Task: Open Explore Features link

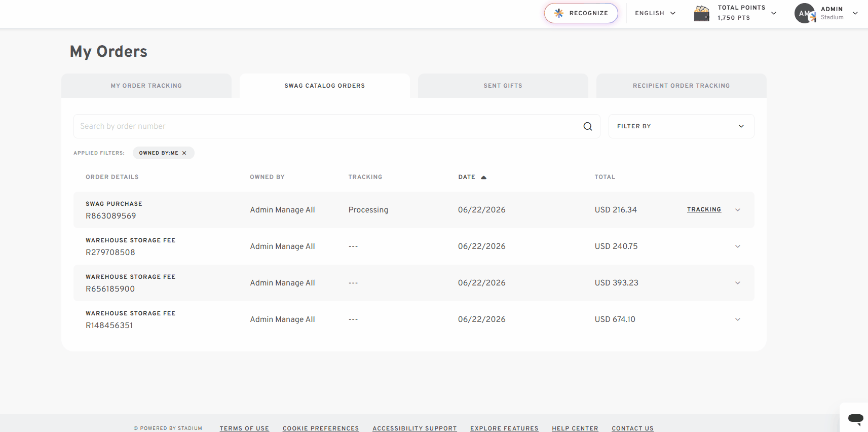Action: (x=504, y=428)
